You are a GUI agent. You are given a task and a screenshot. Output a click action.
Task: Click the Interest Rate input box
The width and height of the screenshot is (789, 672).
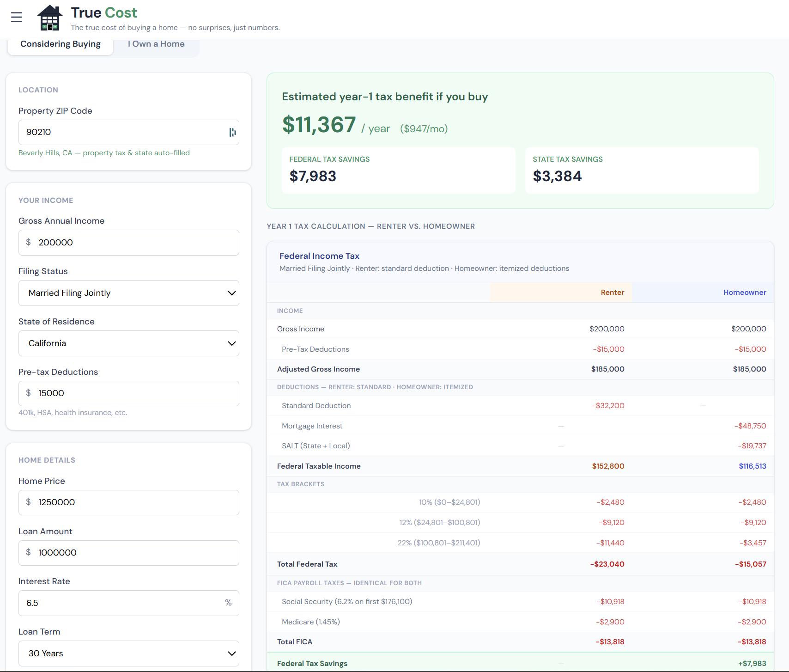[x=120, y=603]
